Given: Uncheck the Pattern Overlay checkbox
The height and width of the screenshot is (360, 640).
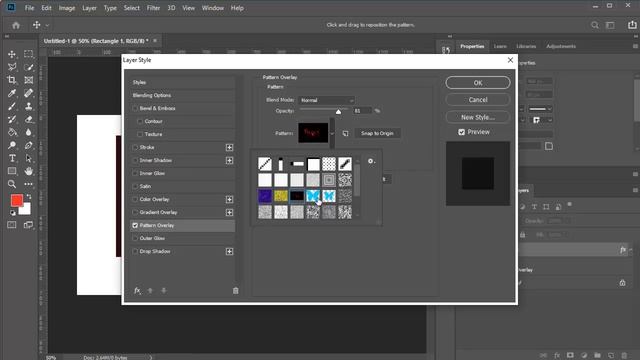Looking at the screenshot, I should coord(135,225).
